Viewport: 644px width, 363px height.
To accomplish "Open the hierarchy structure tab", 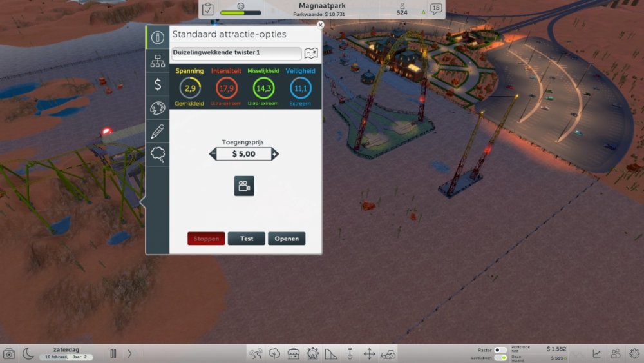I will 157,61.
